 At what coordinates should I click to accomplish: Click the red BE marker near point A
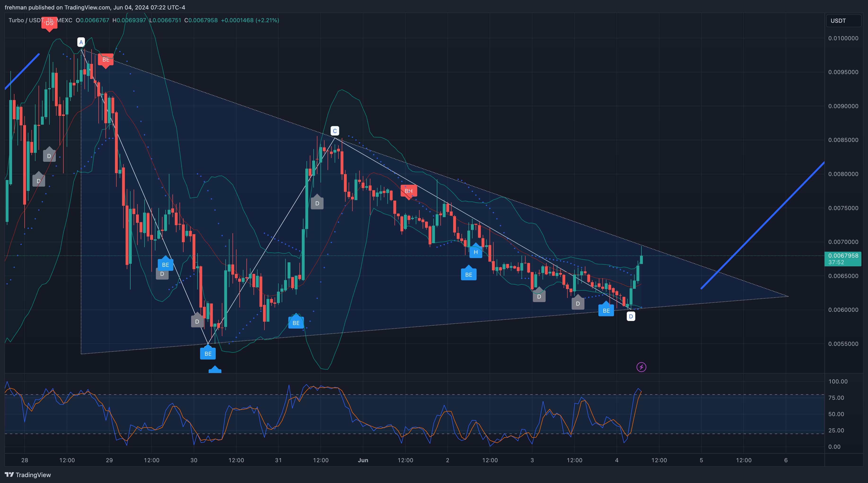106,60
